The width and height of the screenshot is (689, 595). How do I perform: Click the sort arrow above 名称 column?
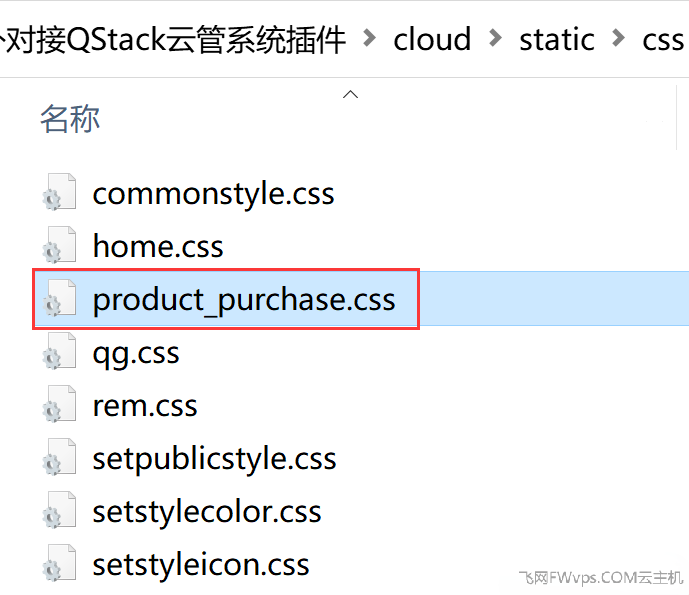tap(350, 94)
